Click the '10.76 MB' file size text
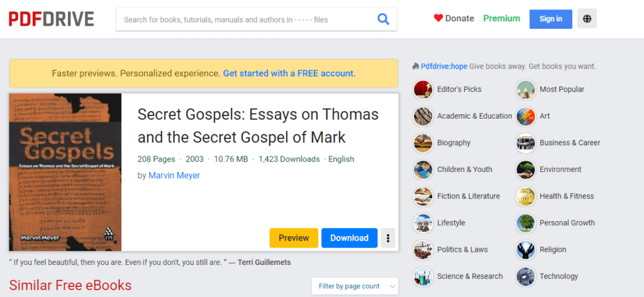This screenshot has width=644, height=297. 231,159
